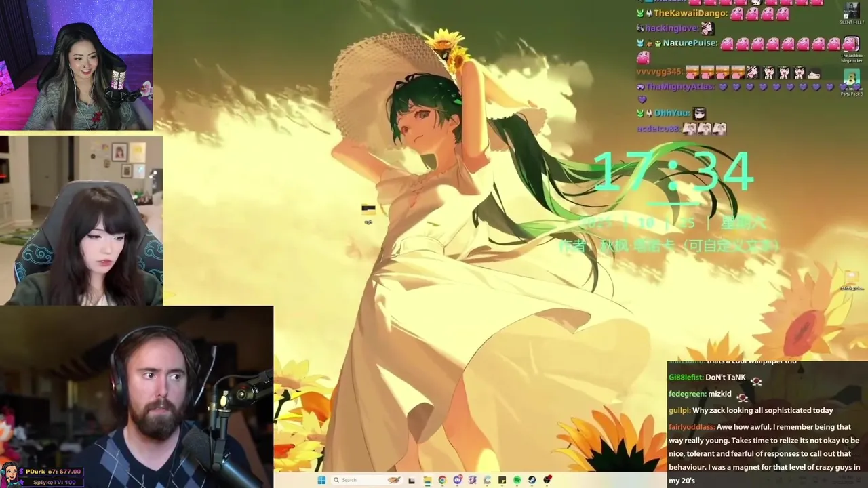868x488 pixels.
Task: Click chat username gullpi
Action: coord(679,410)
